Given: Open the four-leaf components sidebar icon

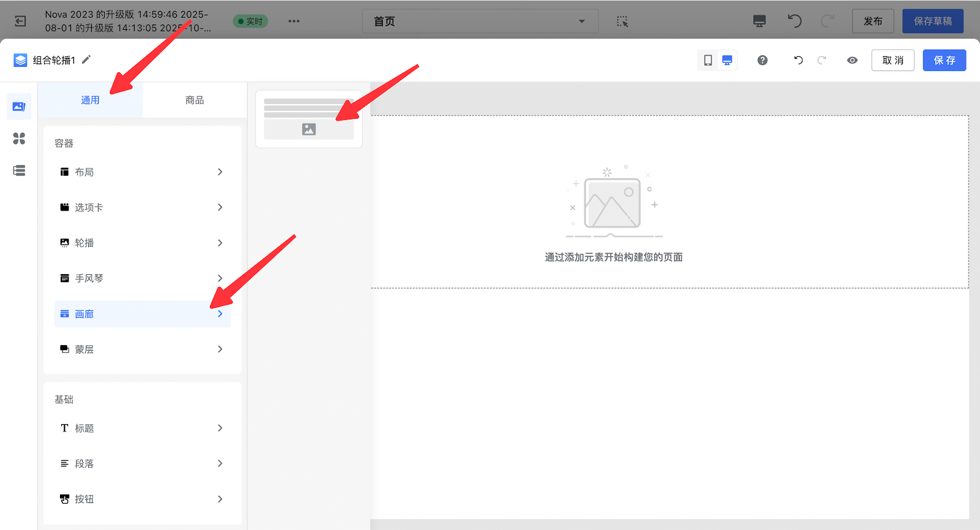Looking at the screenshot, I should 19,138.
